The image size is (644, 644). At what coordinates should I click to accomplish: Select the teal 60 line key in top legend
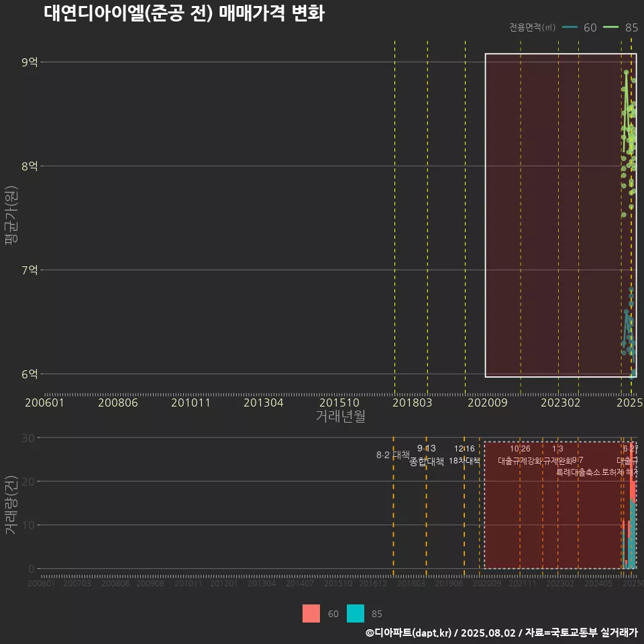tap(570, 28)
